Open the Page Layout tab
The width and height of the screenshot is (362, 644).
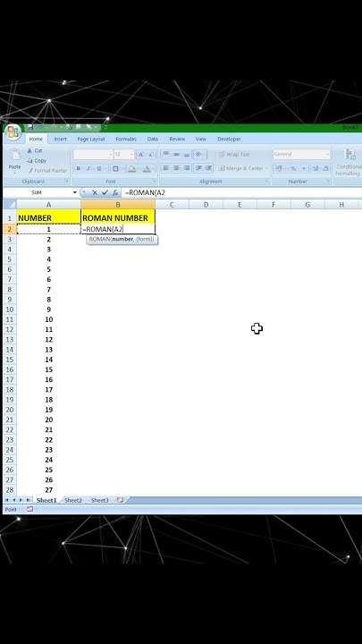click(91, 140)
